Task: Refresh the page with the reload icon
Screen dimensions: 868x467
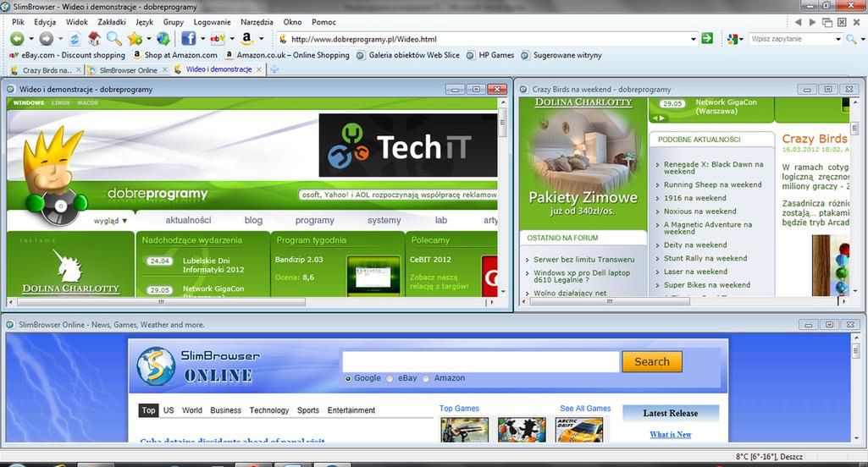Action: (x=75, y=39)
